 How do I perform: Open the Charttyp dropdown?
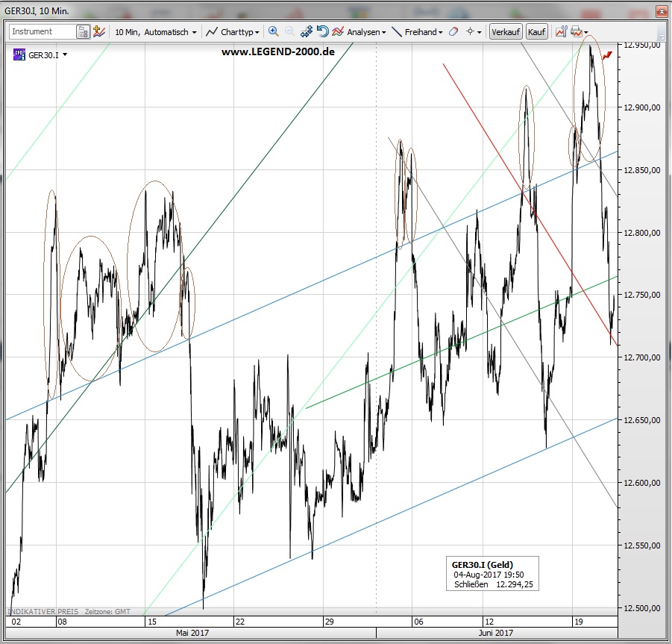click(233, 32)
